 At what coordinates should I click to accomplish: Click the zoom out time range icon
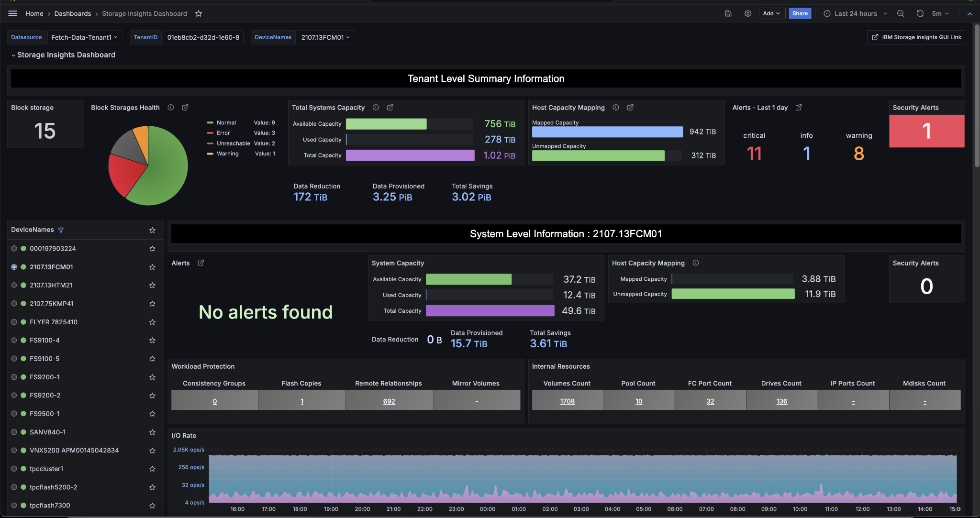pos(901,13)
